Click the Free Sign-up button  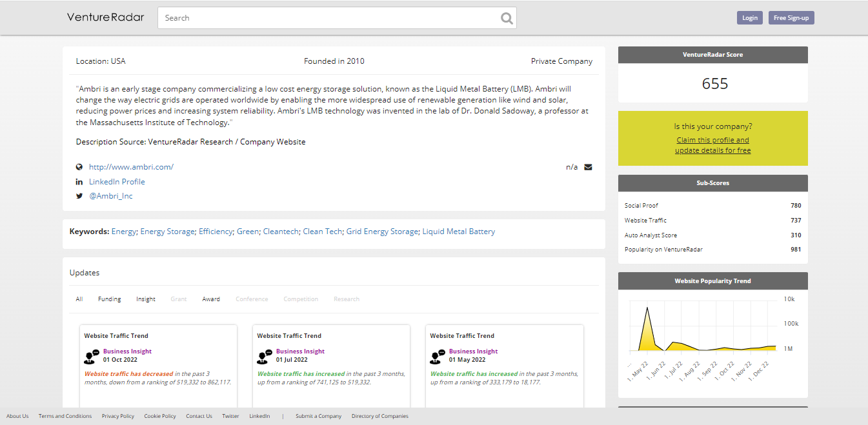pyautogui.click(x=791, y=17)
